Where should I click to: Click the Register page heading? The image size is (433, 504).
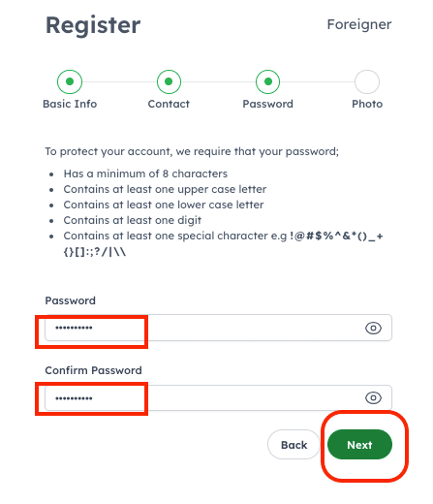(x=93, y=25)
